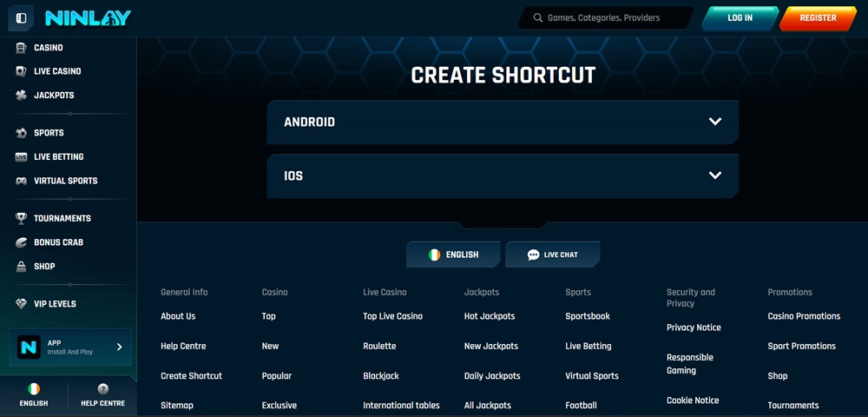Image resolution: width=868 pixels, height=417 pixels.
Task: Click the VIP Levels diamond icon
Action: (21, 303)
